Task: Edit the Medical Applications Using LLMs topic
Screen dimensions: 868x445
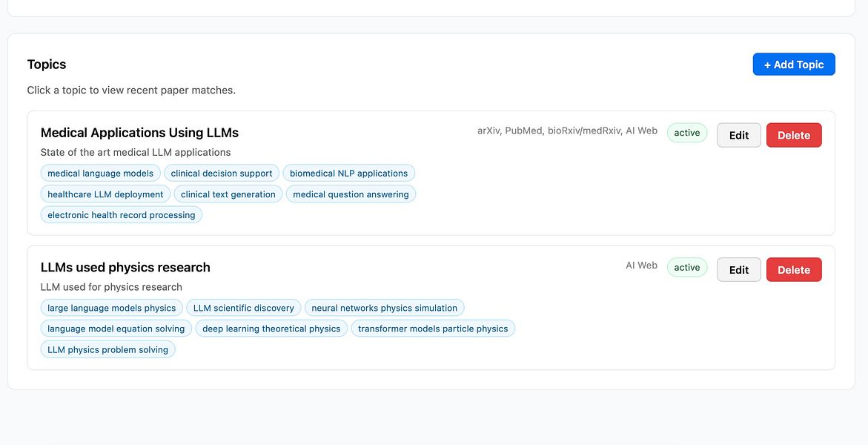Action: point(739,135)
